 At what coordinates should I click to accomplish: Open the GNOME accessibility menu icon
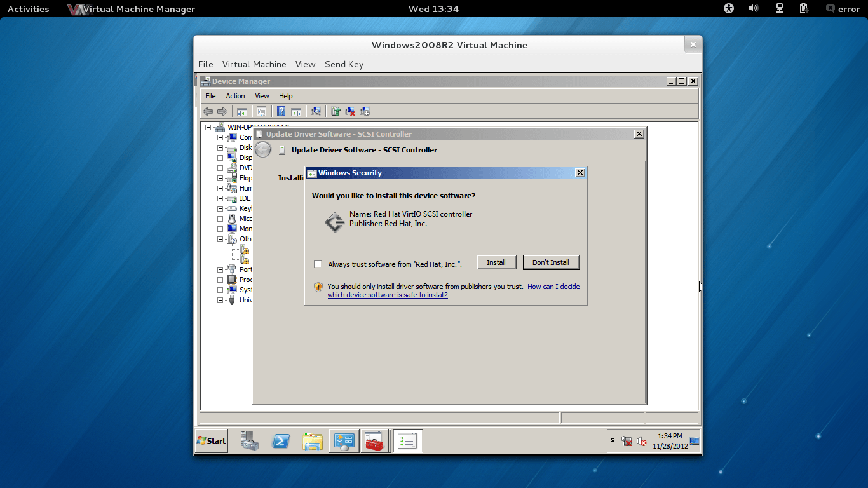coord(729,8)
